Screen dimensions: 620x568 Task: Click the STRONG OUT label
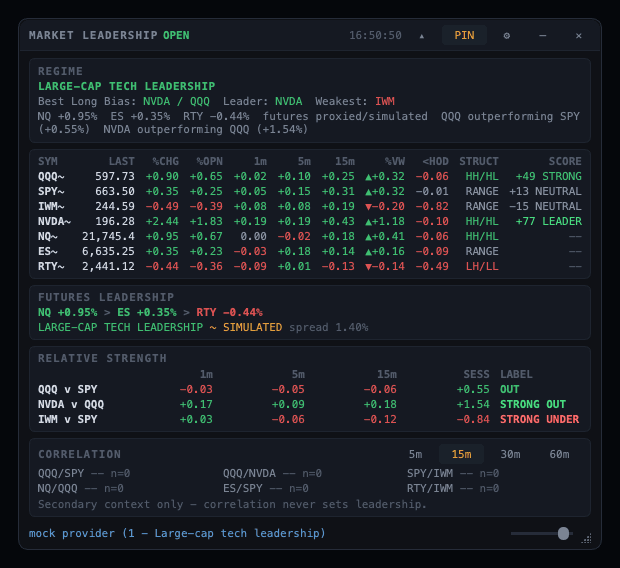(533, 404)
